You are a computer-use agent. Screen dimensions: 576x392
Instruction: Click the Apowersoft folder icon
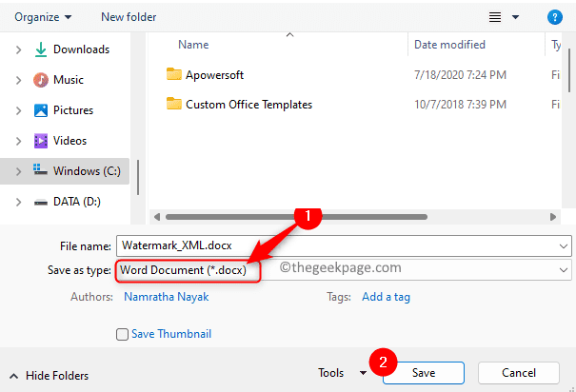coord(174,74)
